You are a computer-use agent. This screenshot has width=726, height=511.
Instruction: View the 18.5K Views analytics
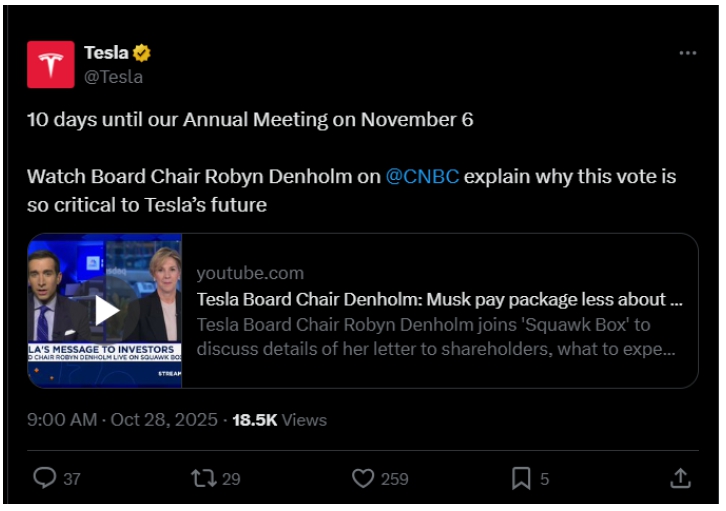tap(279, 420)
